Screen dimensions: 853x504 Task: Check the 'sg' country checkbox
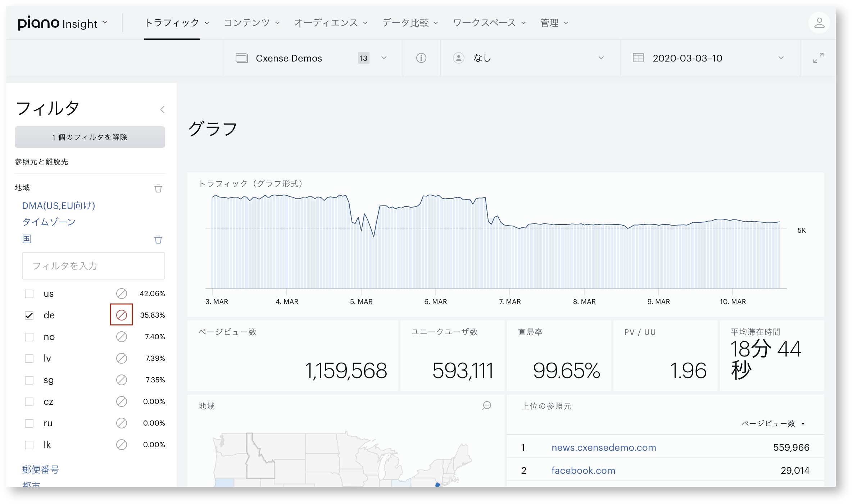(x=29, y=380)
